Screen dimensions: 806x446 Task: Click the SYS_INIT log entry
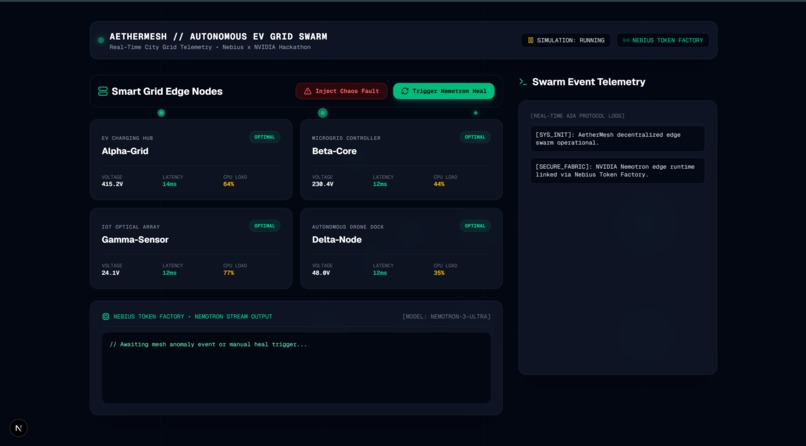(617, 139)
